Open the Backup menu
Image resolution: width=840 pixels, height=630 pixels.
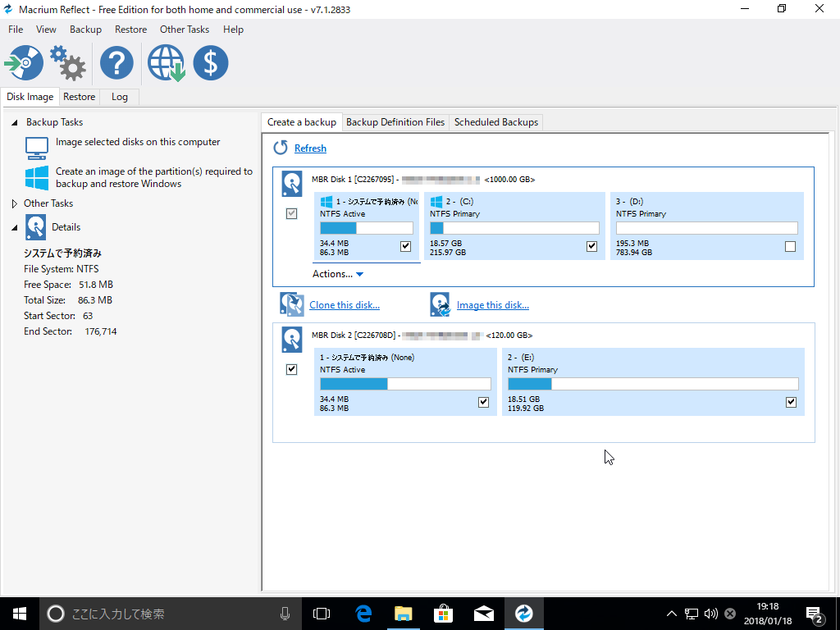85,30
